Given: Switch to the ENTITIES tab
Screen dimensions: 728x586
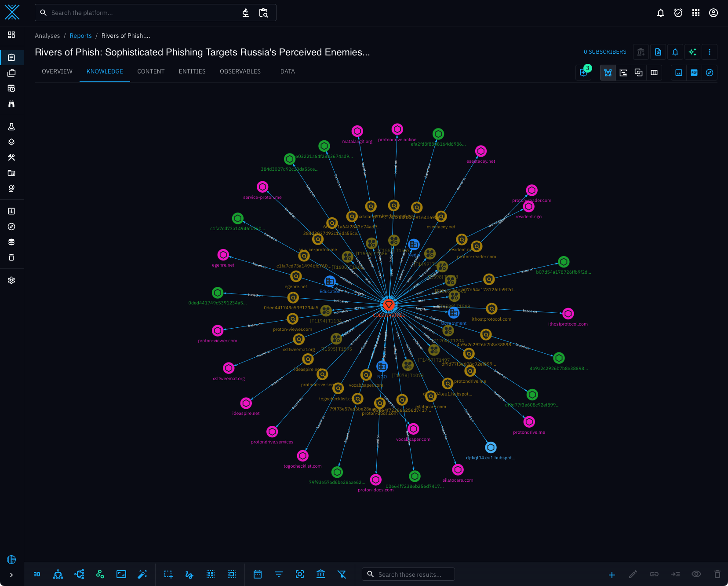Looking at the screenshot, I should click(192, 71).
